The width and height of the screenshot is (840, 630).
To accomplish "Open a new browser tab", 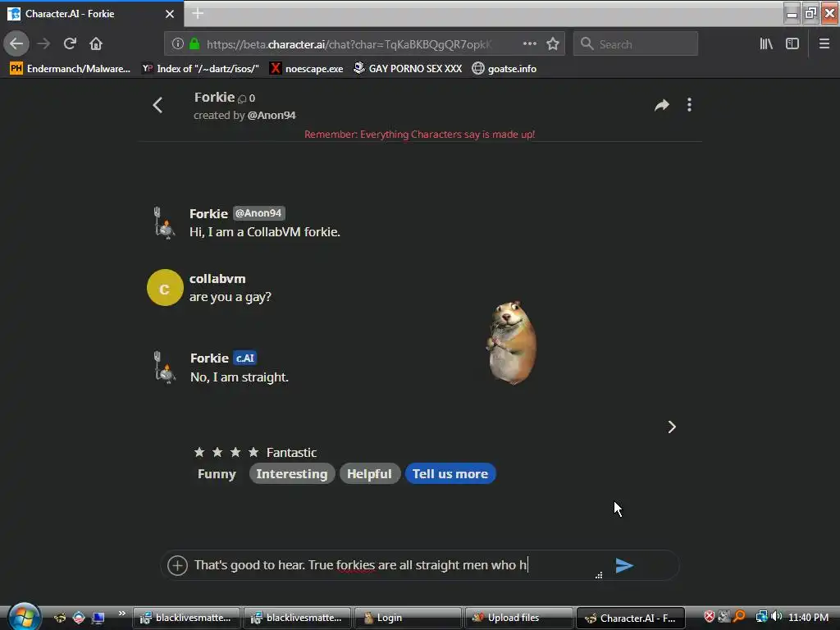I will 198,13.
